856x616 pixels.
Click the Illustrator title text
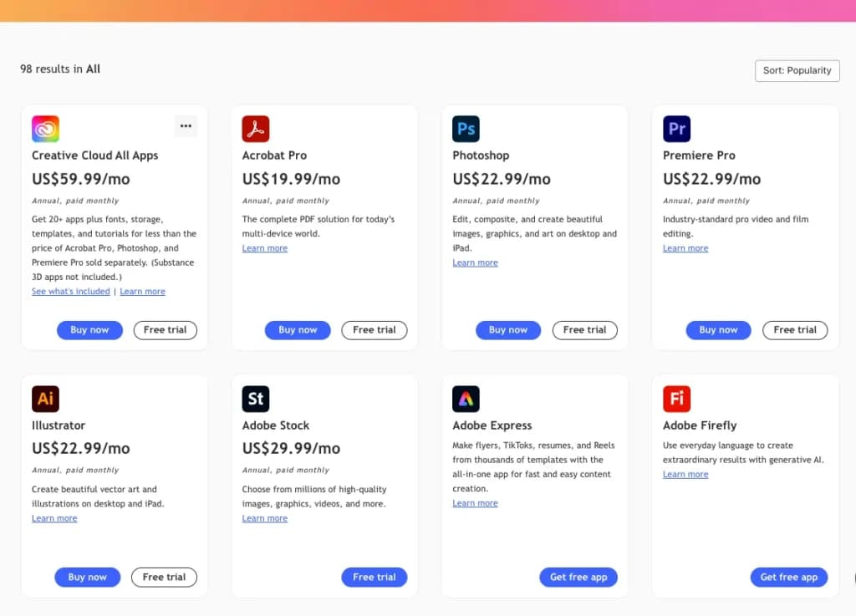(x=59, y=425)
